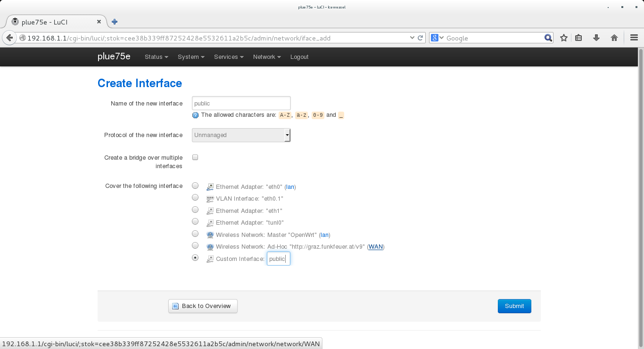The height and width of the screenshot is (349, 644).
Task: Click Logout in the navigation bar
Action: [x=299, y=57]
